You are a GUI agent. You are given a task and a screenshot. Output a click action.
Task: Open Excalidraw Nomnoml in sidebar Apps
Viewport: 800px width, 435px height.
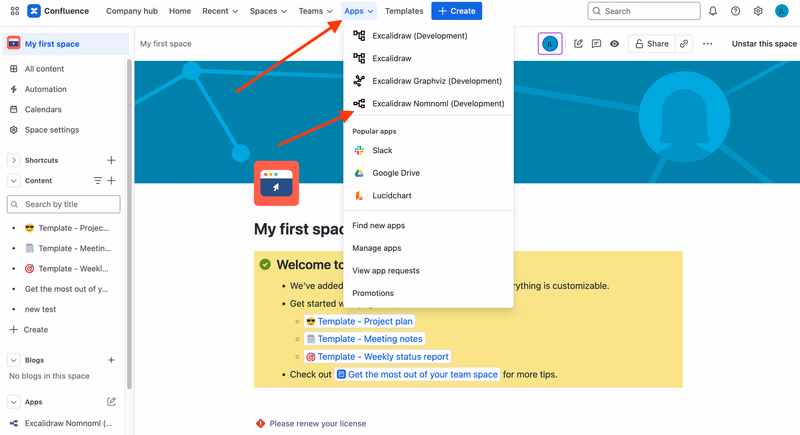(64, 423)
